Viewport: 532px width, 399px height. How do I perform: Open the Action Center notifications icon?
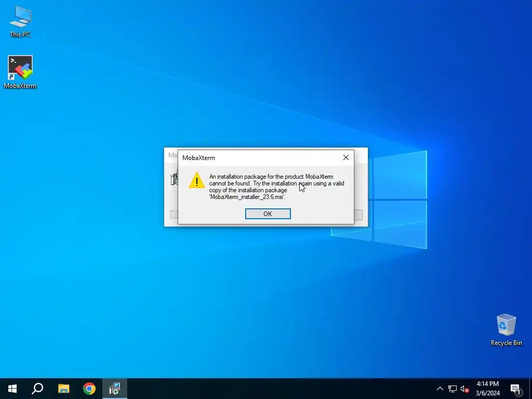click(x=515, y=389)
